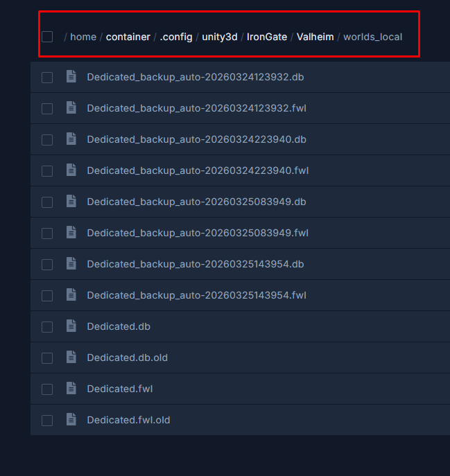The image size is (450, 476).
Task: Click file icon beside Dedicated.db.old
Action: (x=71, y=358)
